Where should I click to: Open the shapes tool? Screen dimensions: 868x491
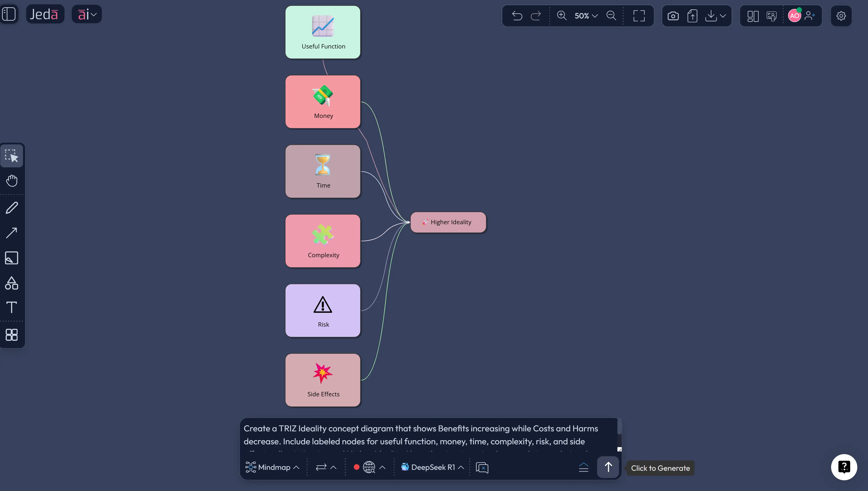(x=12, y=283)
